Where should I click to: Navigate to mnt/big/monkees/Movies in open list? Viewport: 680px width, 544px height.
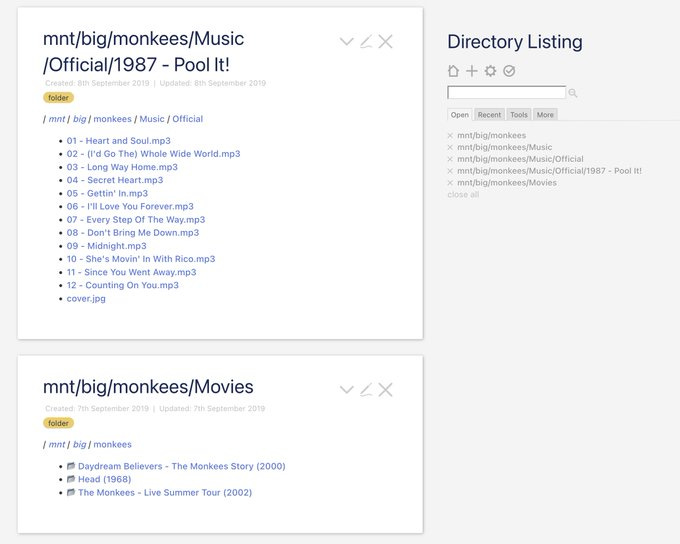pyautogui.click(x=507, y=183)
